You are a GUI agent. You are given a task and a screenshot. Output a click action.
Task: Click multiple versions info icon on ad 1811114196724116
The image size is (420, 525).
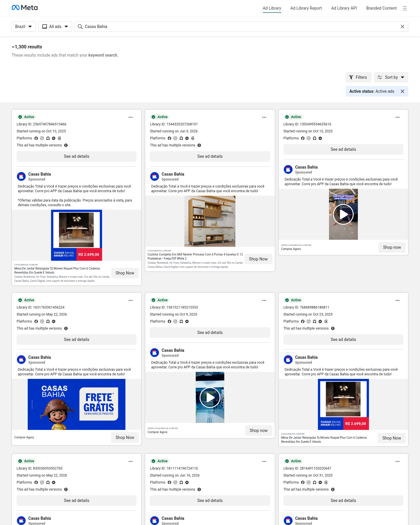pos(199,489)
